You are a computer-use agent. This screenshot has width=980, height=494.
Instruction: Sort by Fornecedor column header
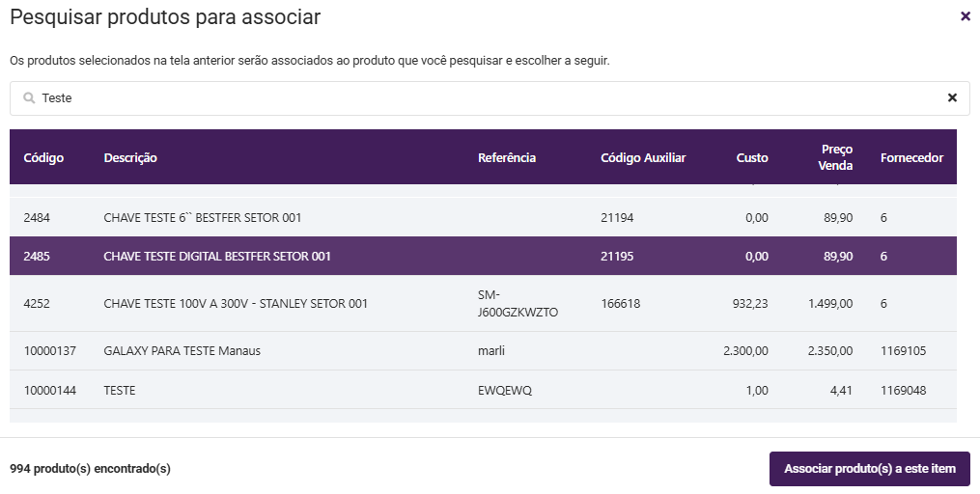tap(911, 157)
